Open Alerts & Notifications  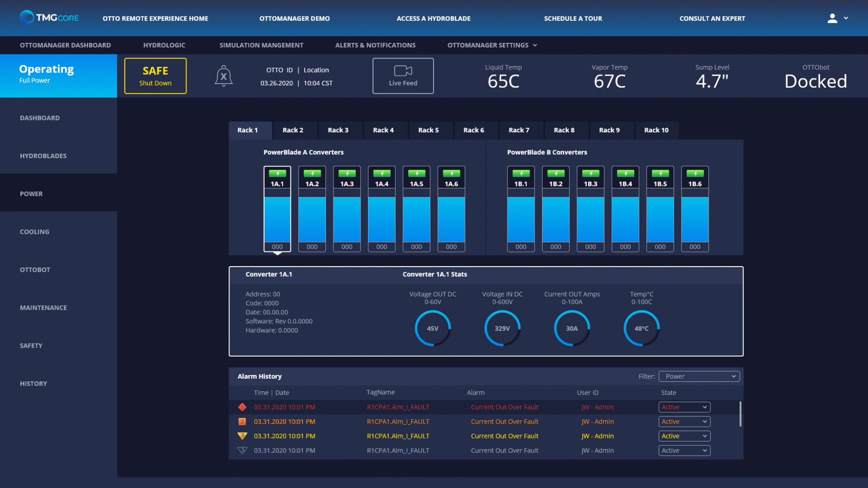pos(375,45)
